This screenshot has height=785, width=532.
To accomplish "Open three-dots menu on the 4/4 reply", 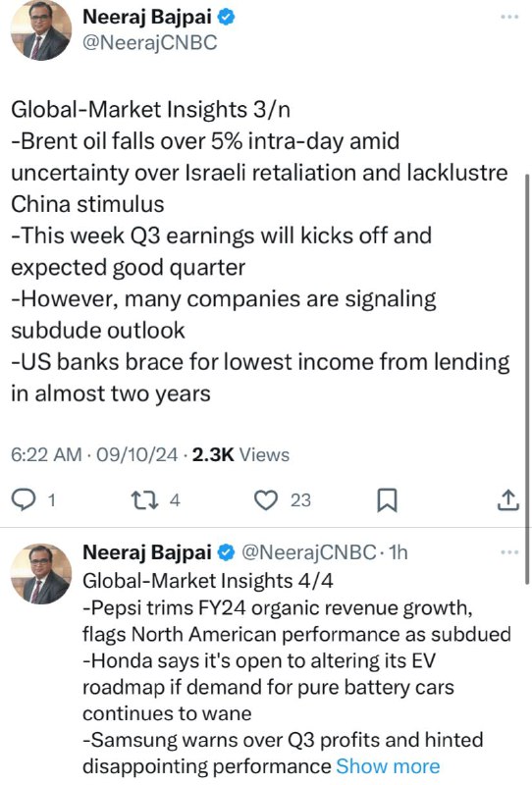I will (509, 552).
